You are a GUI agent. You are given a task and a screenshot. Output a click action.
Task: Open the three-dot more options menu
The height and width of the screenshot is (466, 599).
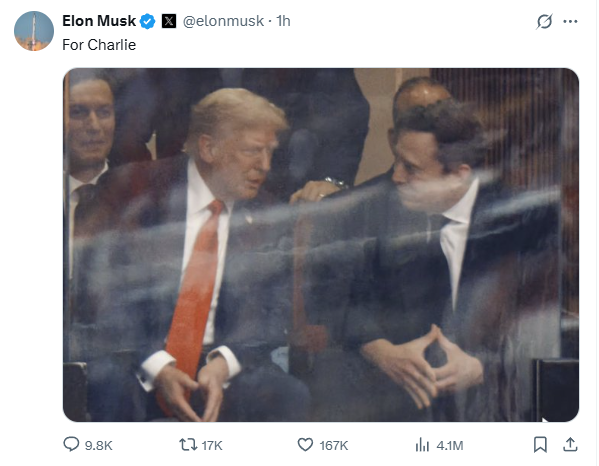[x=570, y=21]
